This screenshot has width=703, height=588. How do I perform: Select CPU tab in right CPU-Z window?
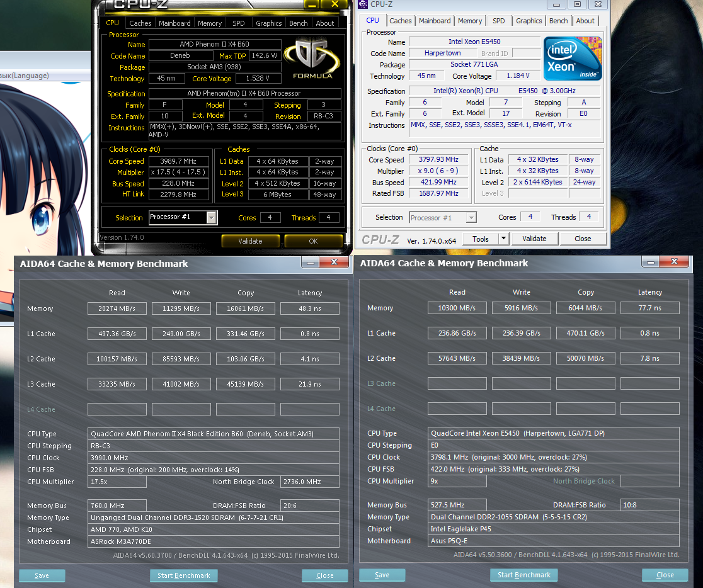click(x=372, y=20)
